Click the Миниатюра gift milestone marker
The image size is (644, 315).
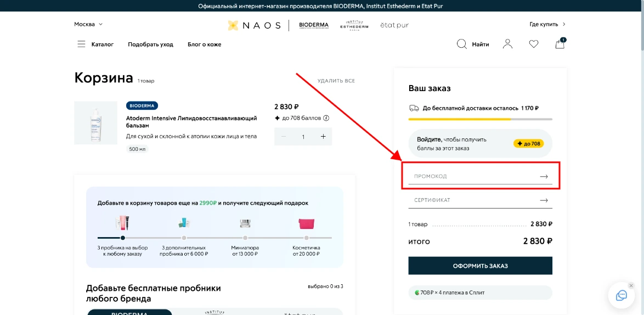pos(245,238)
